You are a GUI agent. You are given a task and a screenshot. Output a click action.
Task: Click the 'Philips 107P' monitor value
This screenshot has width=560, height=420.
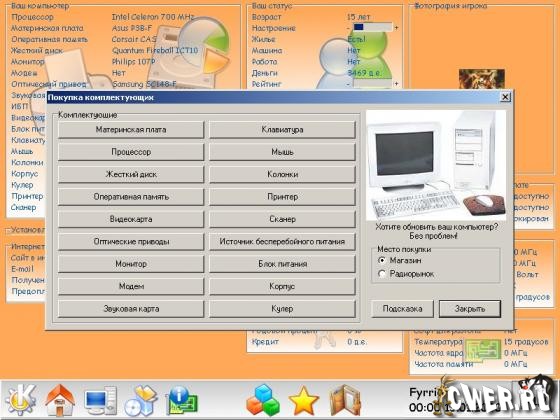pos(134,62)
